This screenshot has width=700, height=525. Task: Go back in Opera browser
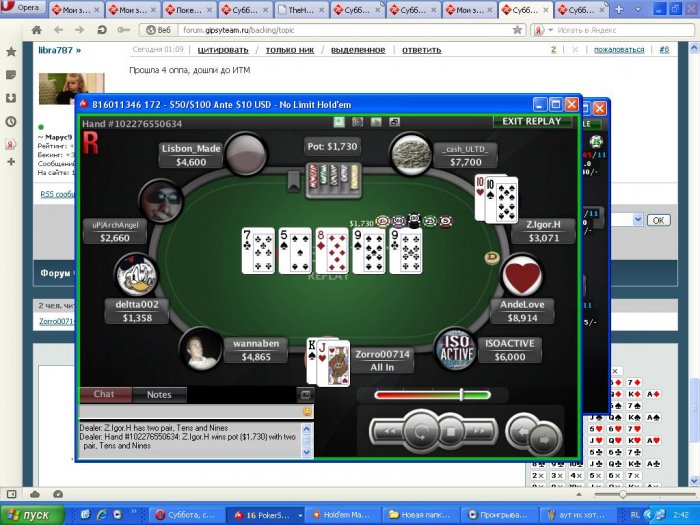click(x=58, y=30)
